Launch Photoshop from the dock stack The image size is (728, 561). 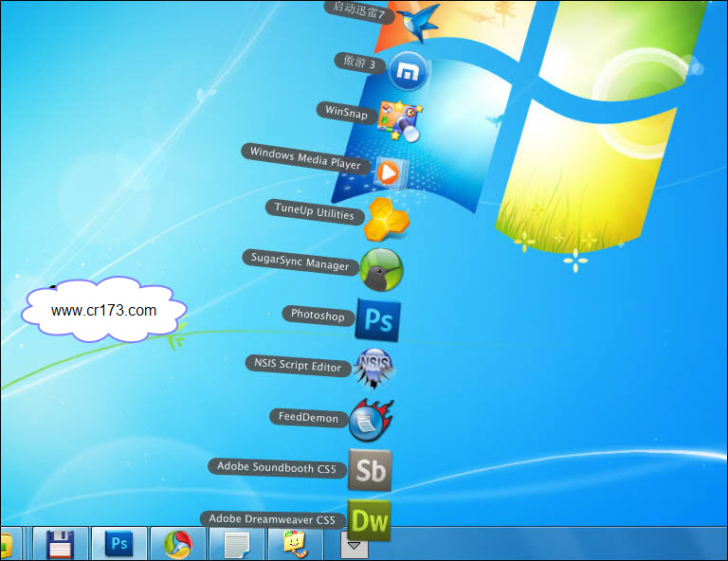378,320
